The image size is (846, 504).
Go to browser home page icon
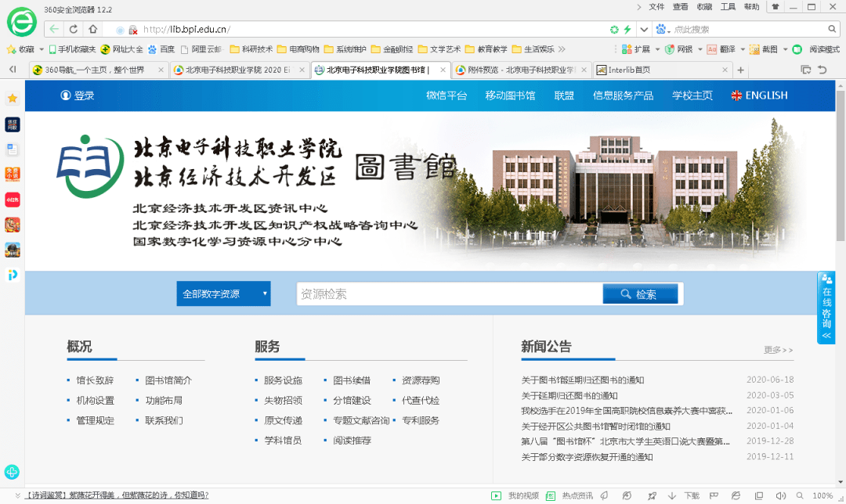pos(93,29)
